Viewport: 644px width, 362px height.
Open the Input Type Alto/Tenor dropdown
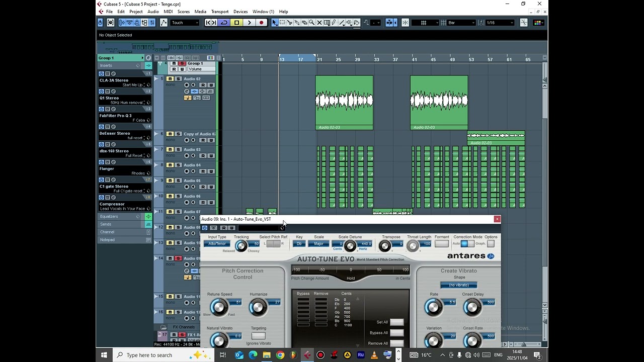point(217,244)
